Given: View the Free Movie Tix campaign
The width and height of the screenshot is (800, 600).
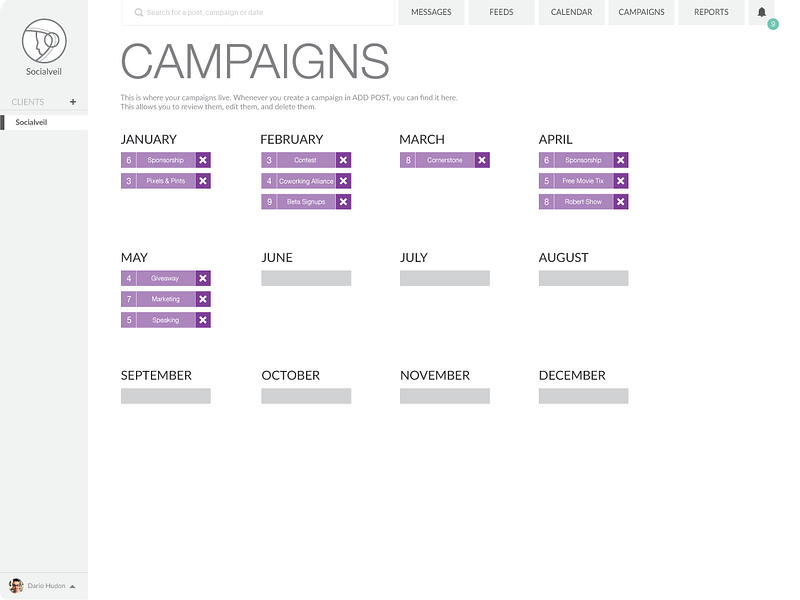Looking at the screenshot, I should pyautogui.click(x=583, y=181).
